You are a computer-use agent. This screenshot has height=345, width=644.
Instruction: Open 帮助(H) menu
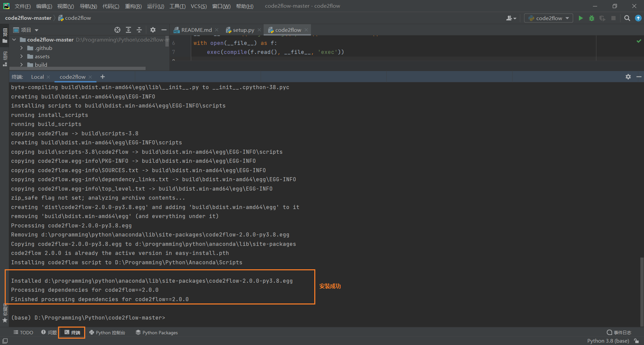[245, 6]
